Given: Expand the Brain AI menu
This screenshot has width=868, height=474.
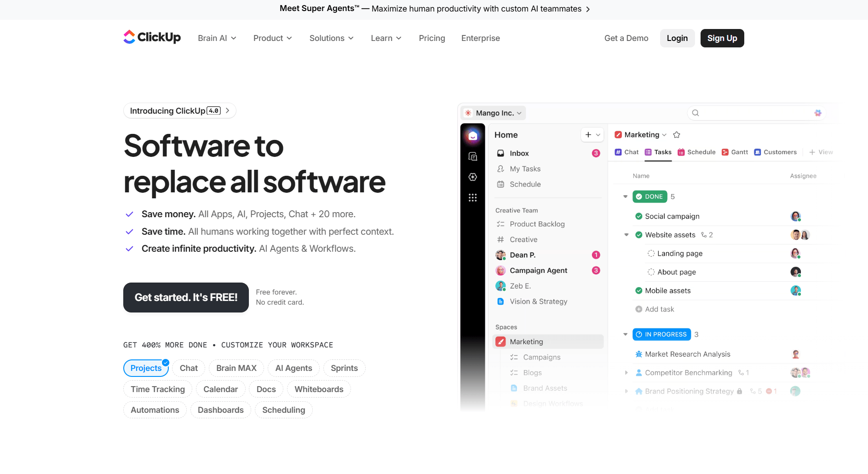Looking at the screenshot, I should point(217,38).
